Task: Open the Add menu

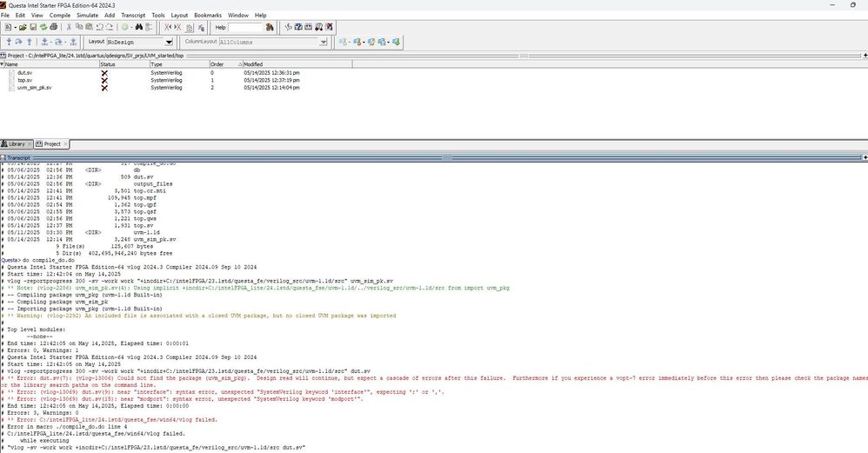Action: click(x=110, y=16)
